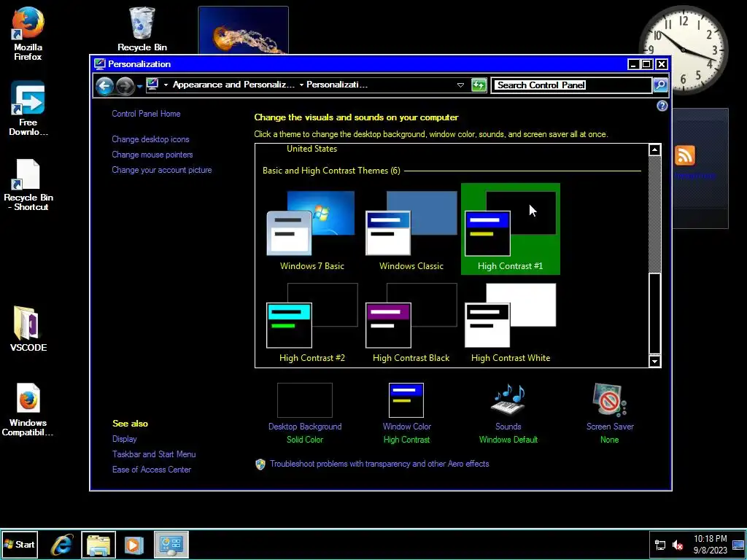Screen dimensions: 747x560
Task: Go to Appearance and Personalization breadcrumb
Action: [233, 85]
